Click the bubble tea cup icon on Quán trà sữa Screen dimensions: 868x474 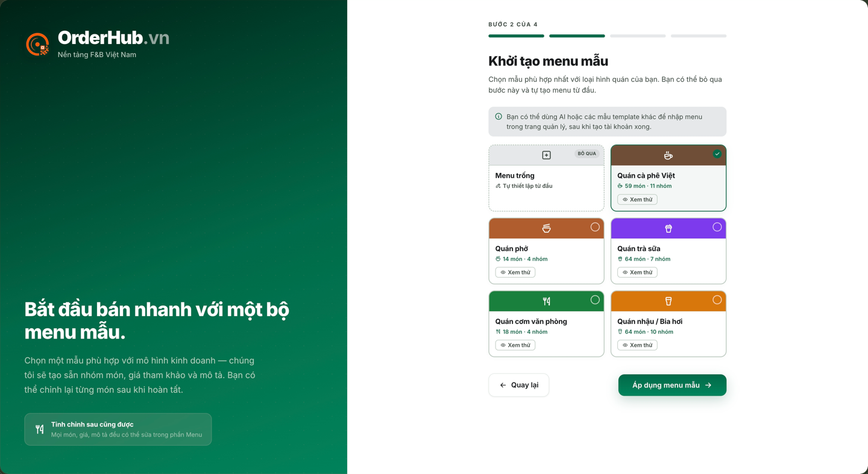668,228
